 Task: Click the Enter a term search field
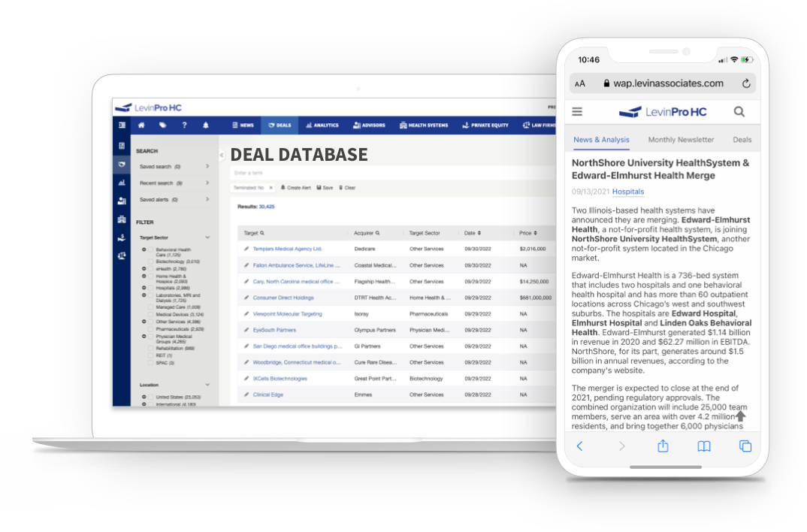point(393,174)
